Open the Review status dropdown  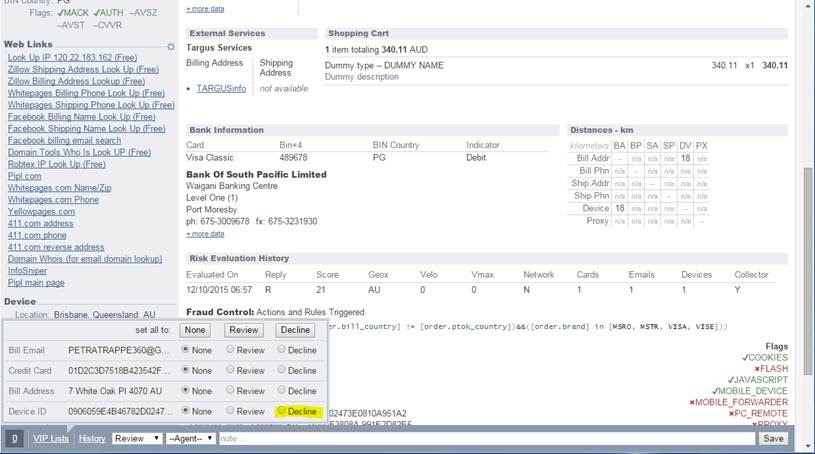(x=137, y=438)
